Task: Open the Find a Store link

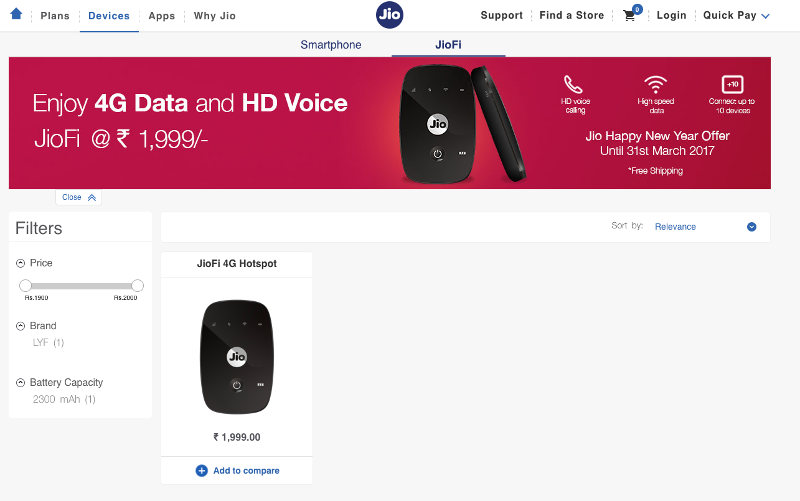Action: [x=571, y=15]
